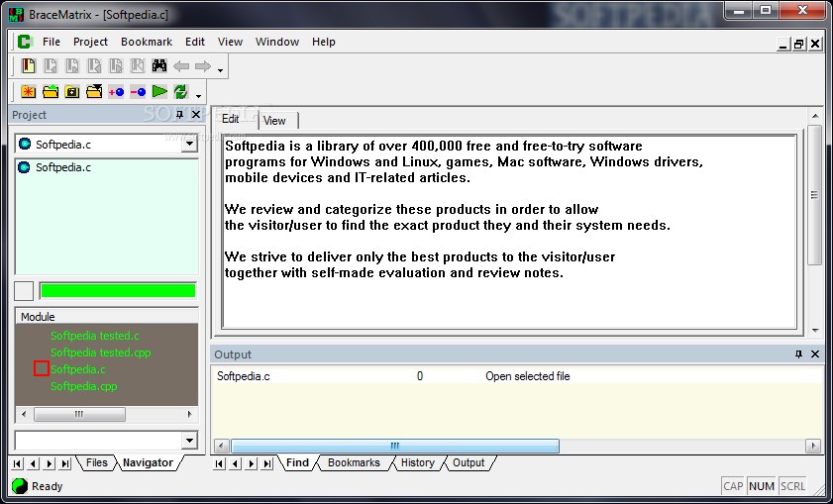The image size is (833, 504).
Task: Click small square button left of green bar
Action: [24, 291]
